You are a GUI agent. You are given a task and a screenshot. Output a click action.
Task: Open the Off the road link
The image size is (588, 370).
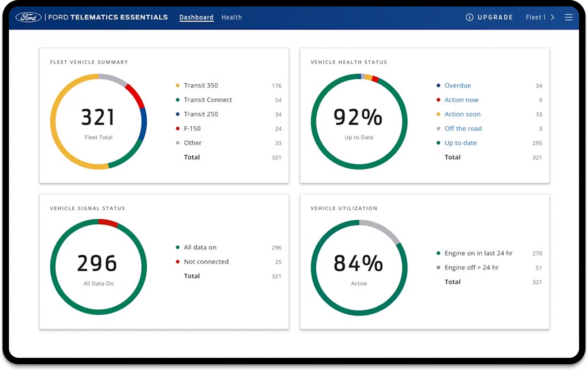463,128
